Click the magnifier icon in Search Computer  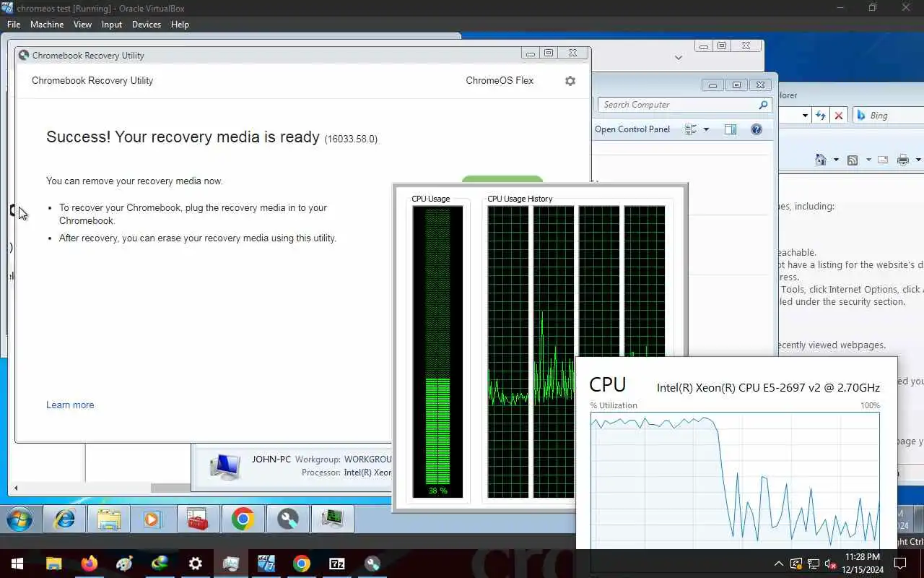(763, 105)
